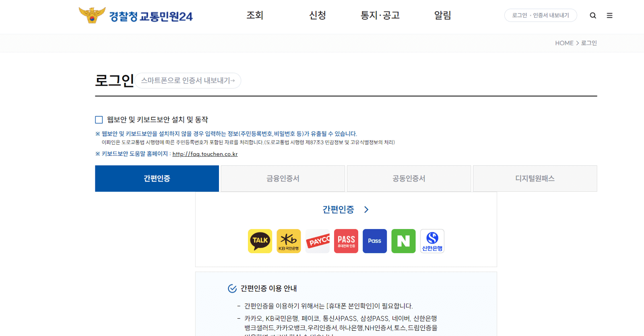Choose KB국민은행 authentication icon
The height and width of the screenshot is (336, 644).
point(289,241)
